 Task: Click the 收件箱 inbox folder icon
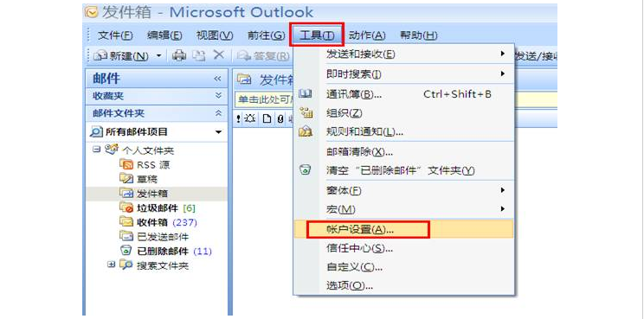[x=126, y=222]
